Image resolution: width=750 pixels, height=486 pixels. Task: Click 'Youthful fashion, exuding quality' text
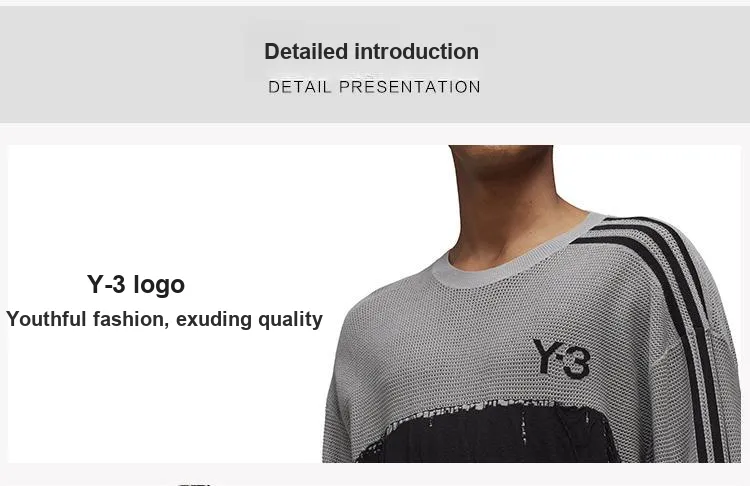(165, 319)
